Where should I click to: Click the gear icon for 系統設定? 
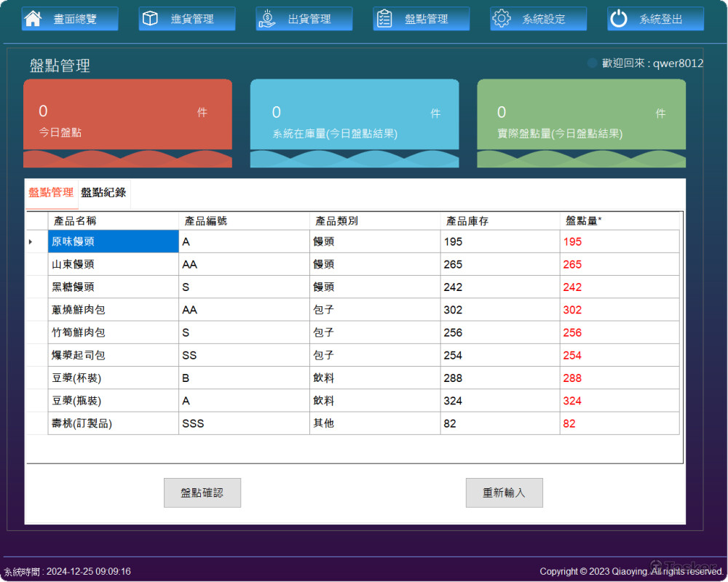click(502, 19)
